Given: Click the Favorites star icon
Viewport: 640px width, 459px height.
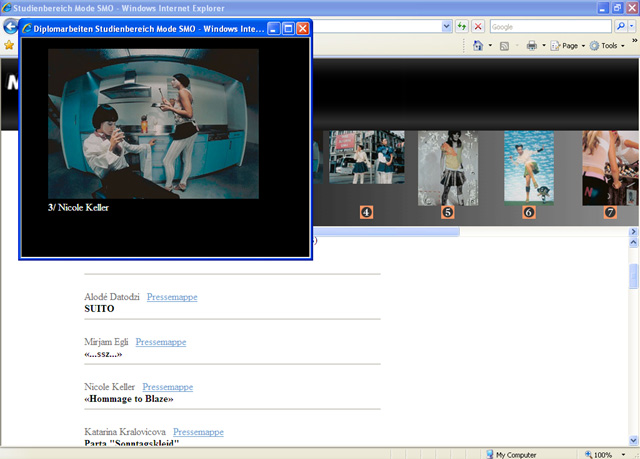Looking at the screenshot, I should point(9,46).
